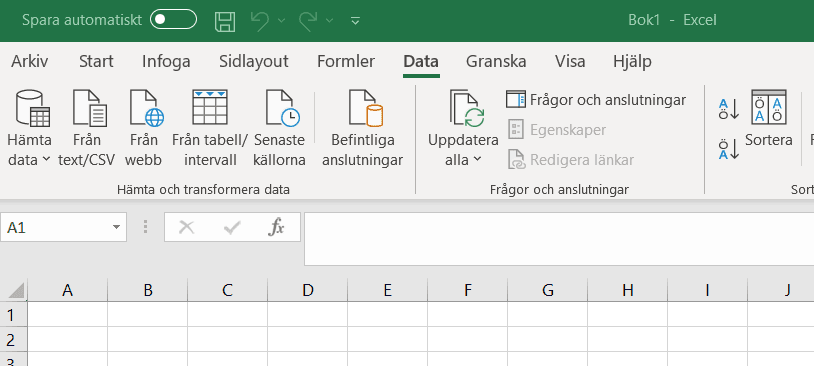The width and height of the screenshot is (814, 366).
Task: Open the Infoga ribbon tab
Action: click(x=166, y=62)
